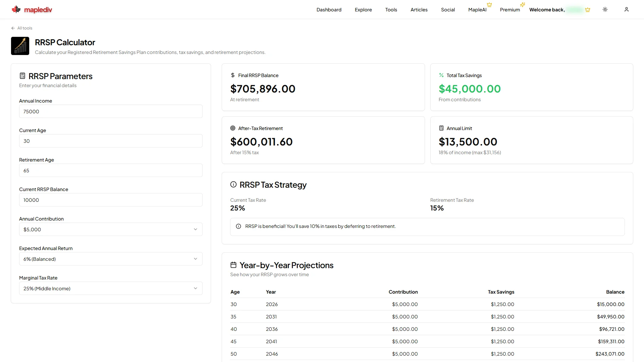Expand the Marginal Tax Rate dropdown

point(111,289)
